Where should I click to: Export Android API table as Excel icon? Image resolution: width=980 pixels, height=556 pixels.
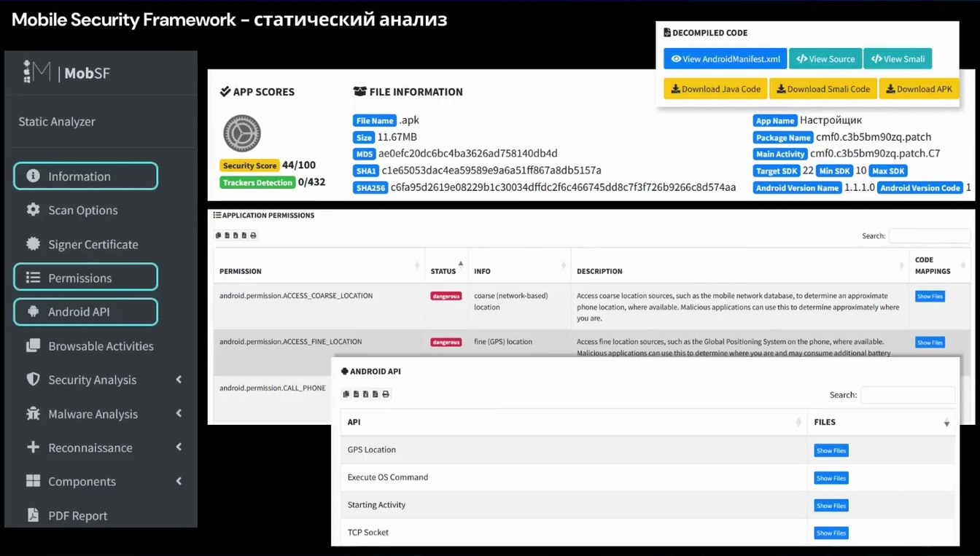[365, 394]
